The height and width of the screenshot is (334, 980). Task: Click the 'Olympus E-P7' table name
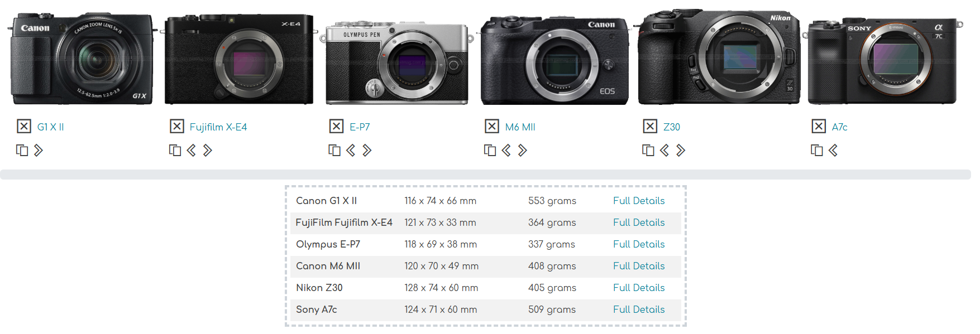328,244
